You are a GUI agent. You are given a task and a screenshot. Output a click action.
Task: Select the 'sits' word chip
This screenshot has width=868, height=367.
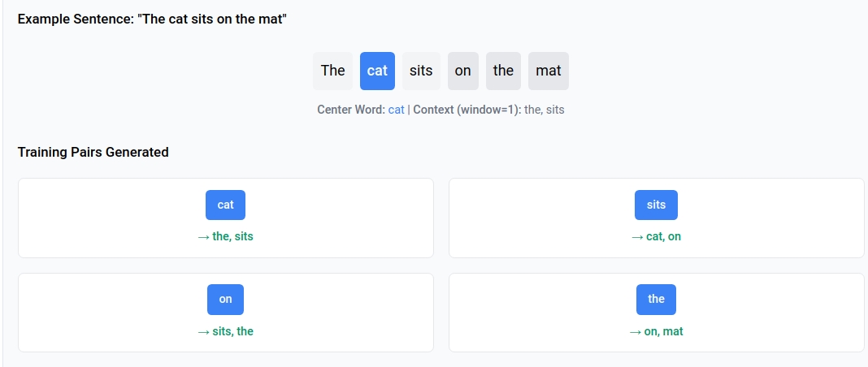[421, 71]
